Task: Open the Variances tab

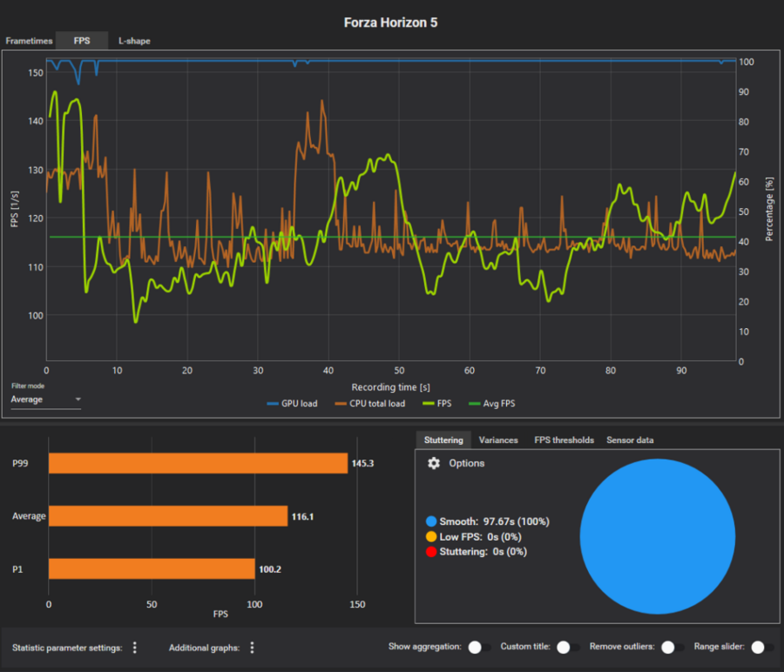Action: [498, 440]
